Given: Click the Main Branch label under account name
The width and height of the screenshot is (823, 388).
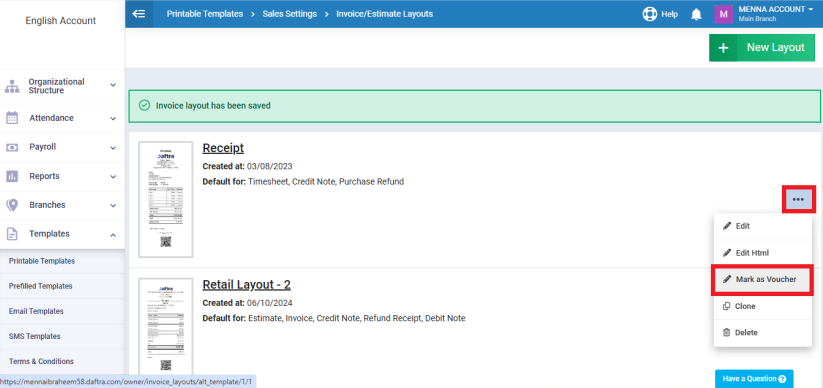Looking at the screenshot, I should (x=757, y=19).
